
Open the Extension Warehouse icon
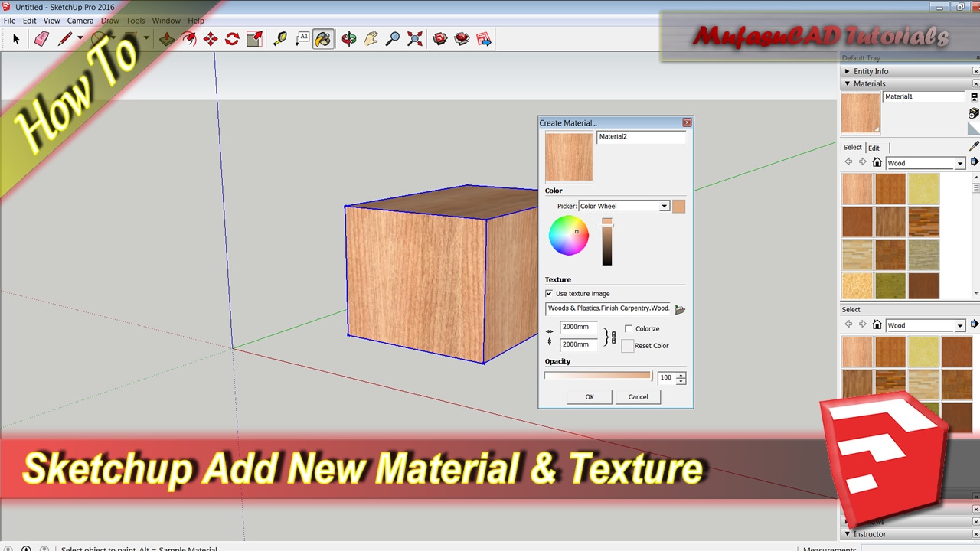click(462, 39)
